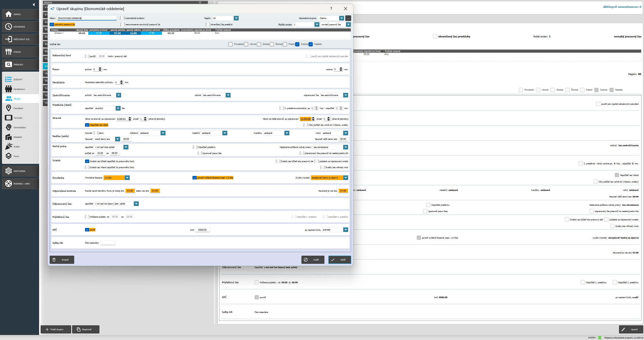Image resolution: width=644 pixels, height=340 pixels.
Task: Open Nadčas týždenný zakázané dropdown
Action: (163, 133)
